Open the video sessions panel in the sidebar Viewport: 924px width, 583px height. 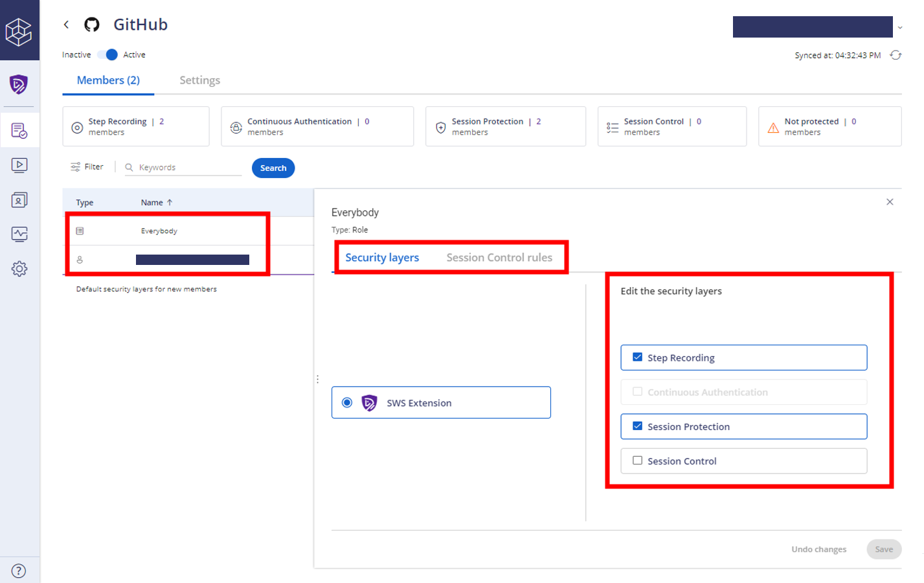click(x=19, y=165)
